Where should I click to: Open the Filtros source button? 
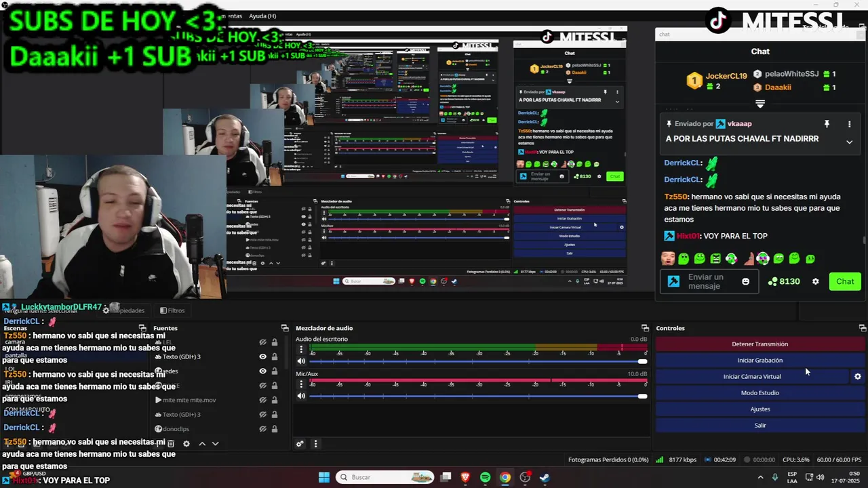point(172,310)
